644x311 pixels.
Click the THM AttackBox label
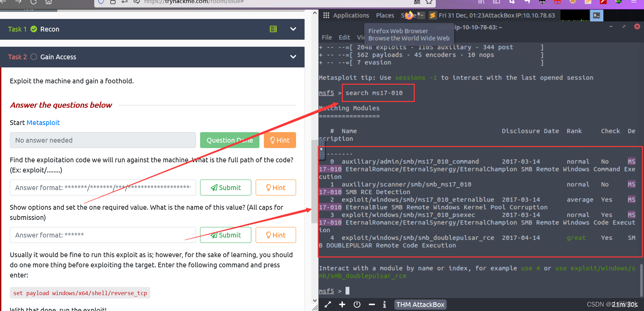[420, 305]
